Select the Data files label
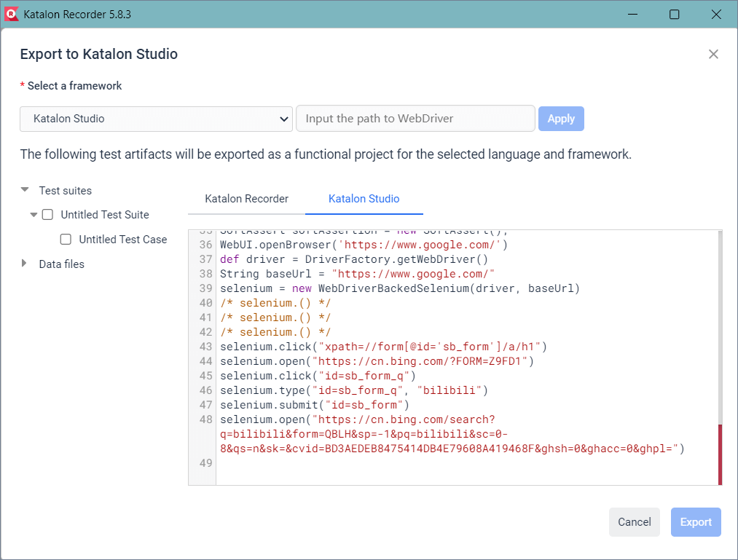Image resolution: width=738 pixels, height=560 pixels. point(62,264)
